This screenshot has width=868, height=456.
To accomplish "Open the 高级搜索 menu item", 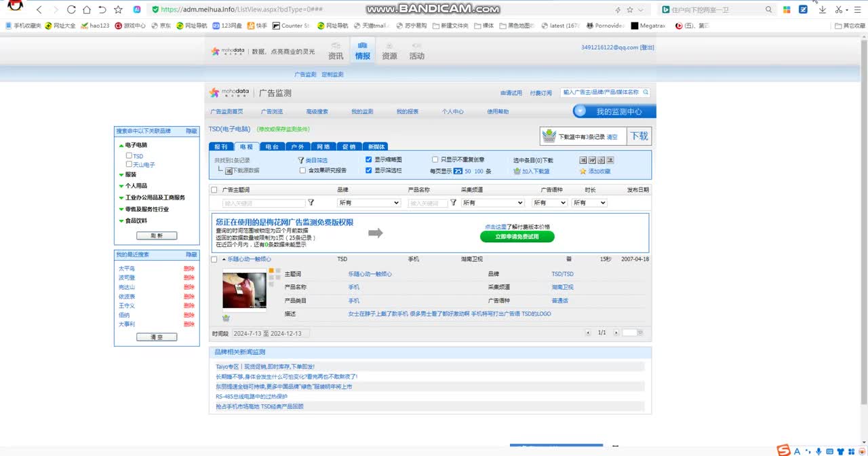I will coord(317,111).
